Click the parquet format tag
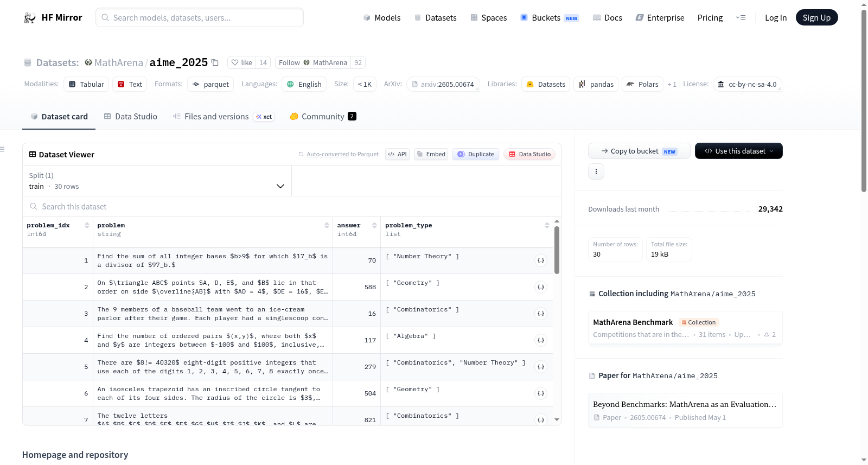This screenshot has height=465, width=868. (x=210, y=84)
